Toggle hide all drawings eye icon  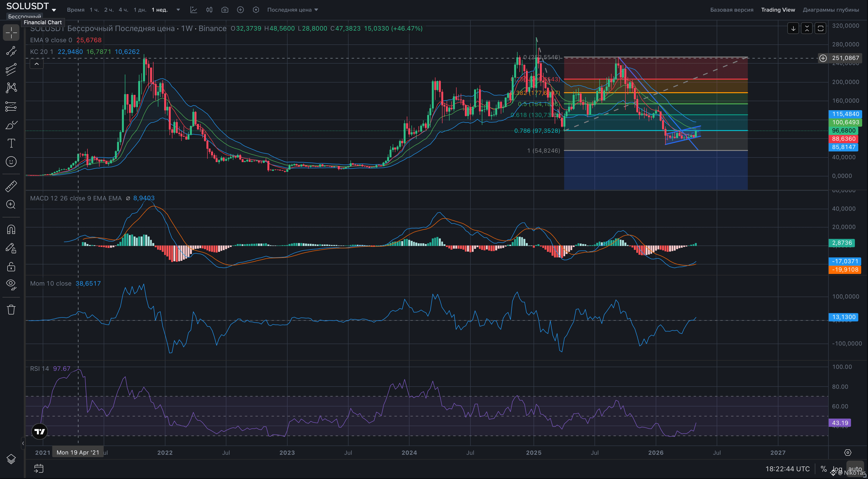coord(11,285)
